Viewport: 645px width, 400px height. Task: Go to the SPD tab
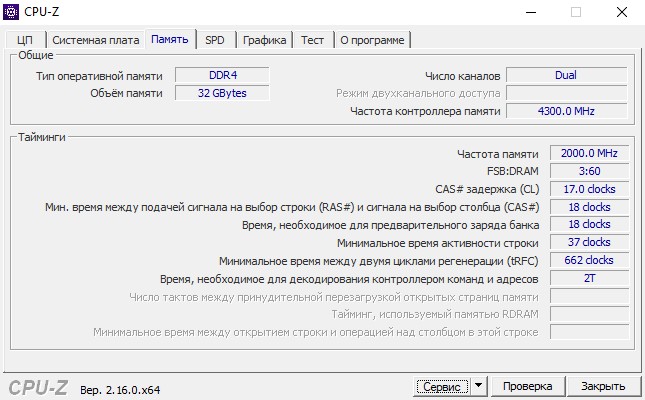(x=215, y=40)
